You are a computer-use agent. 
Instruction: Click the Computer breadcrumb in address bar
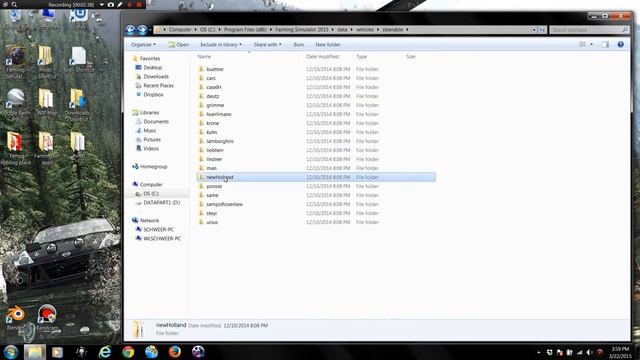(180, 30)
